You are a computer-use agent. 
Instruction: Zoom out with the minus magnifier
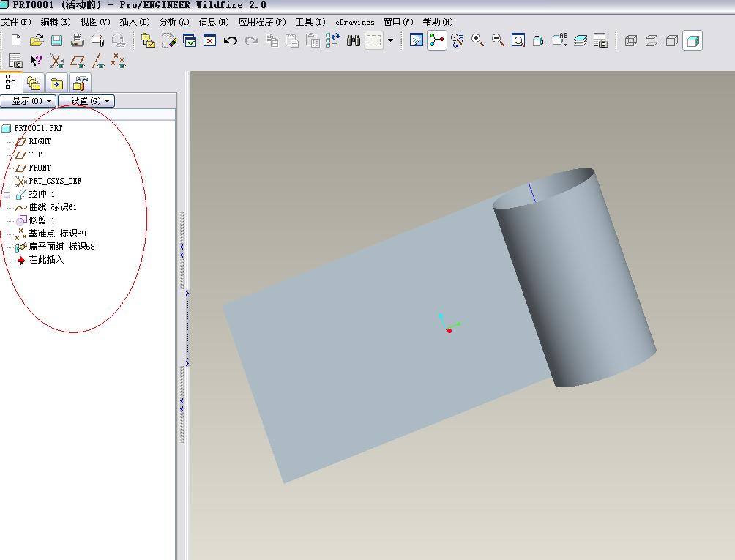tap(498, 40)
